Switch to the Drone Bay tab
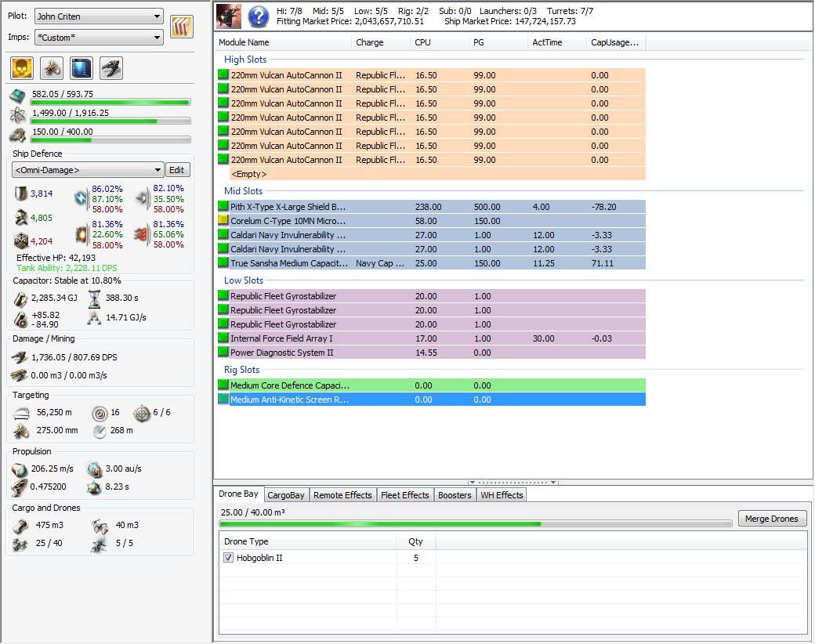 point(238,494)
